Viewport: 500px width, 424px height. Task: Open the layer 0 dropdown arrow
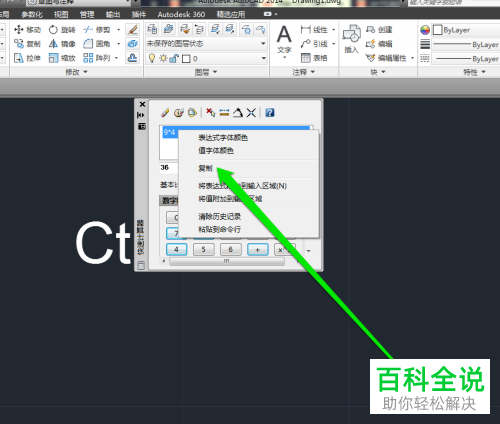[263, 58]
